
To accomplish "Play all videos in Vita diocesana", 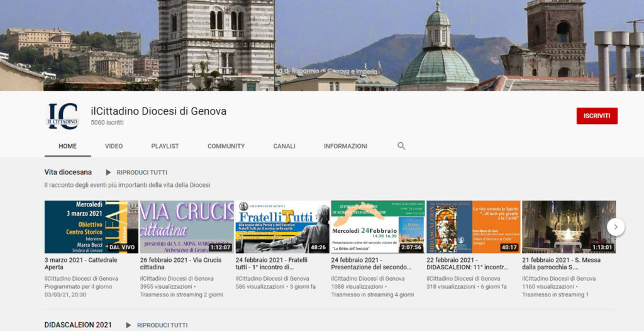I will [136, 172].
